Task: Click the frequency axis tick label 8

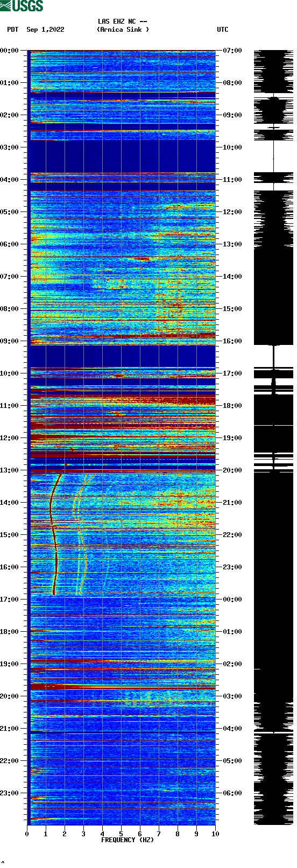Action: point(178,834)
